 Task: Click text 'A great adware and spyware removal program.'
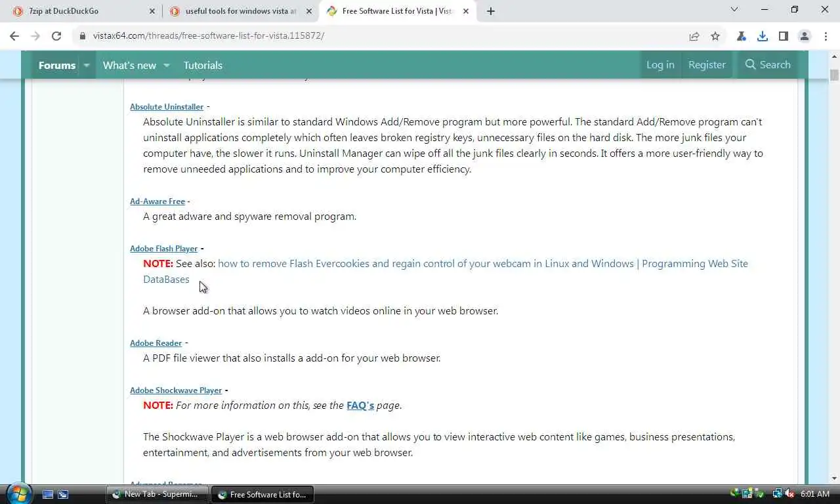point(249,217)
